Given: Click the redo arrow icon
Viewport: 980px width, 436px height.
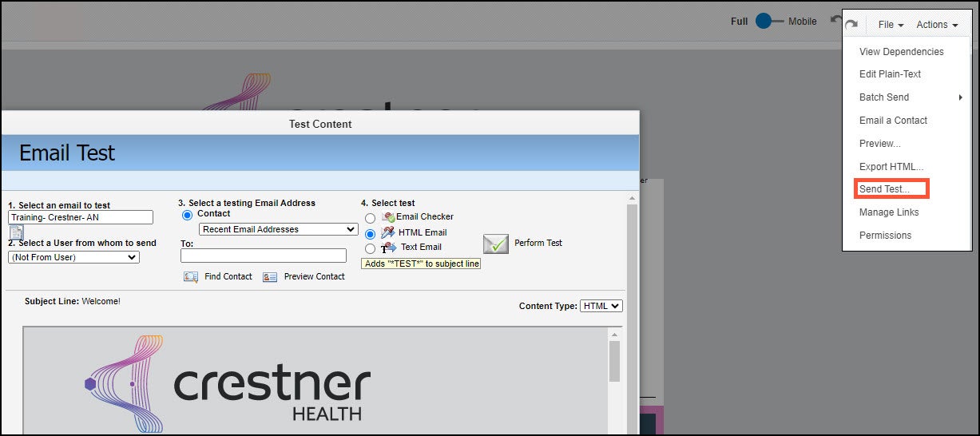Looking at the screenshot, I should click(x=851, y=24).
